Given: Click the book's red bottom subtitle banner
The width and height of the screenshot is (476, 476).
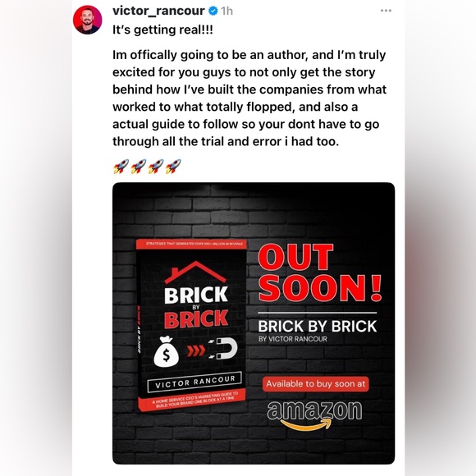Looking at the screenshot, I should 192,400.
